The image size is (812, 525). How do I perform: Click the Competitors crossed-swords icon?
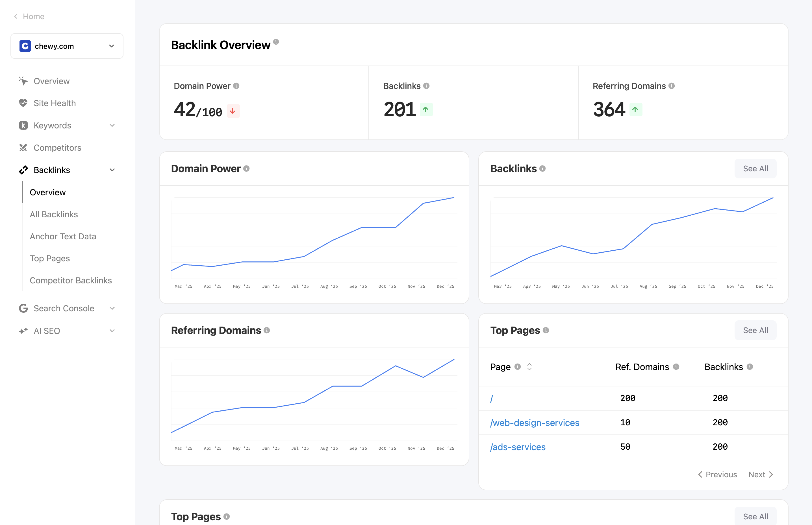(23, 148)
